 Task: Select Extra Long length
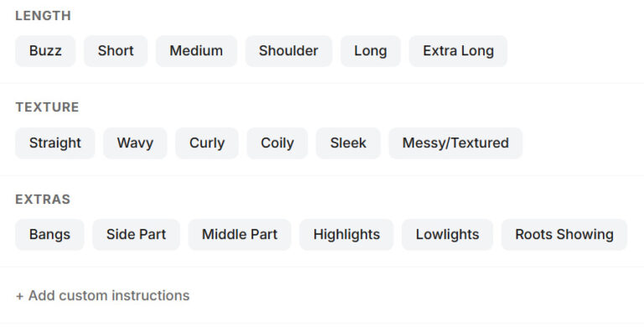point(458,51)
